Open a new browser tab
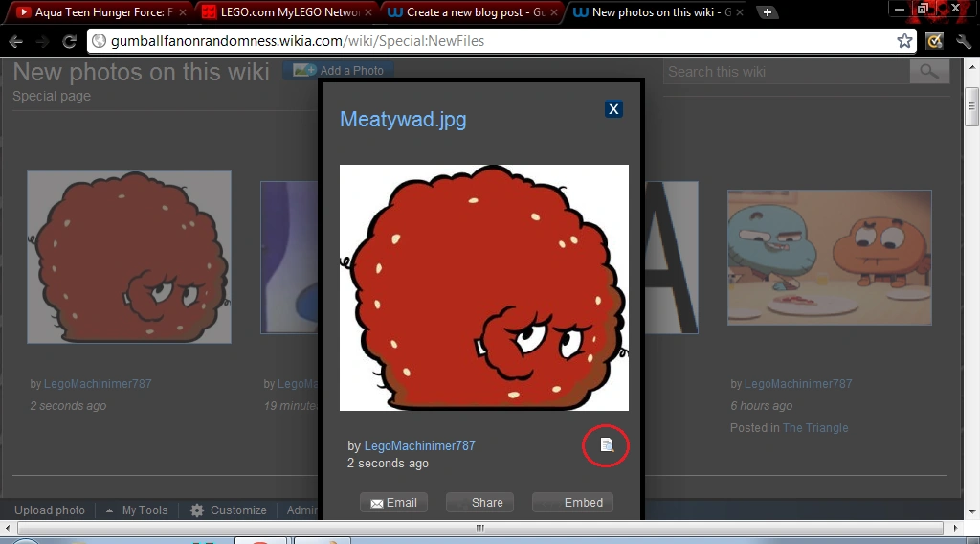The image size is (980, 544). (767, 11)
